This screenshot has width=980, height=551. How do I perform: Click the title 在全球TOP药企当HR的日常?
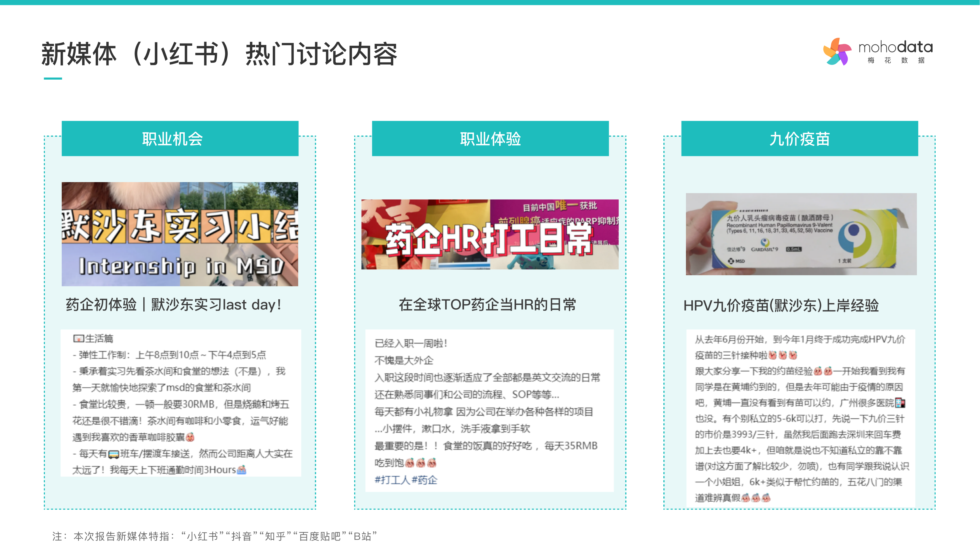pos(487,305)
